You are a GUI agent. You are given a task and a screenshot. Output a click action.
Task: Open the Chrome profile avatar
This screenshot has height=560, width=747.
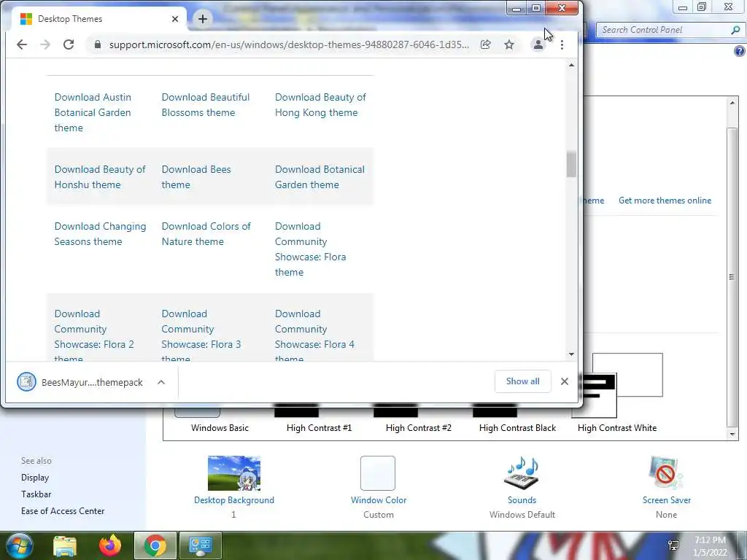point(538,44)
